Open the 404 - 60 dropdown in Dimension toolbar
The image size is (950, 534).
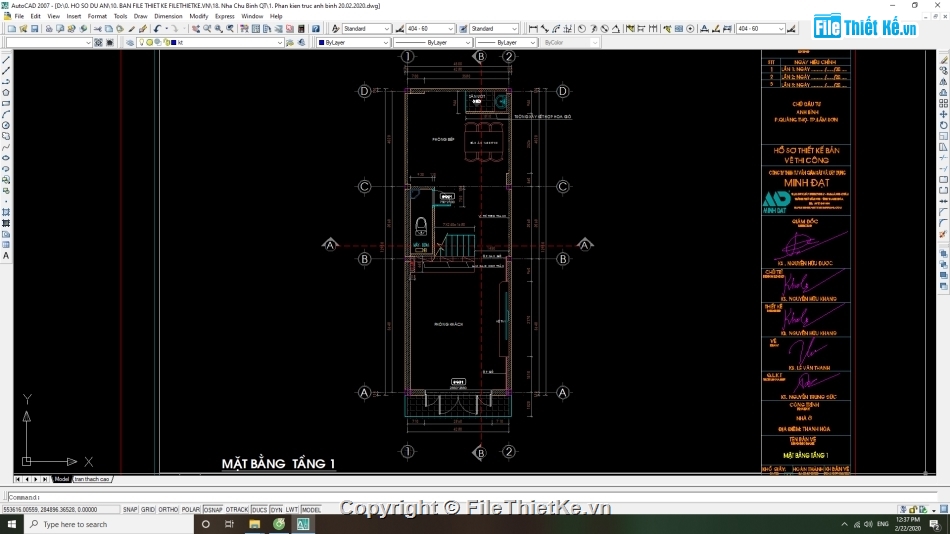tap(760, 28)
